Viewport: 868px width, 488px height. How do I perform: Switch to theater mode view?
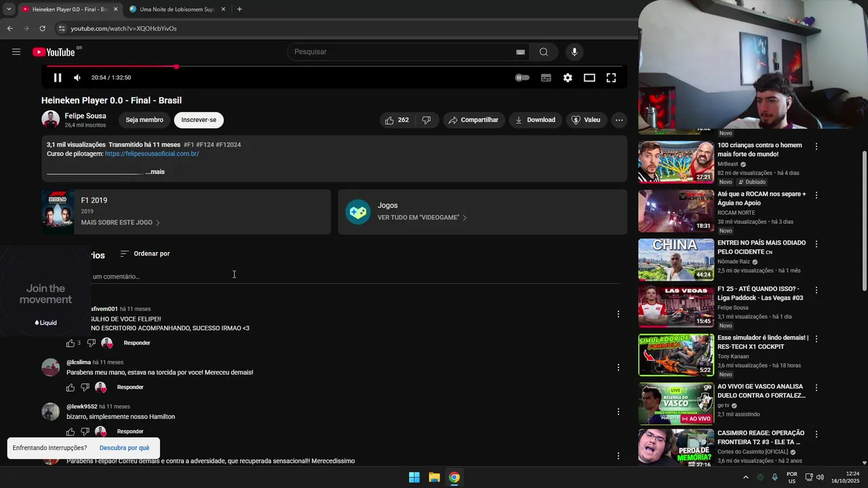(589, 78)
